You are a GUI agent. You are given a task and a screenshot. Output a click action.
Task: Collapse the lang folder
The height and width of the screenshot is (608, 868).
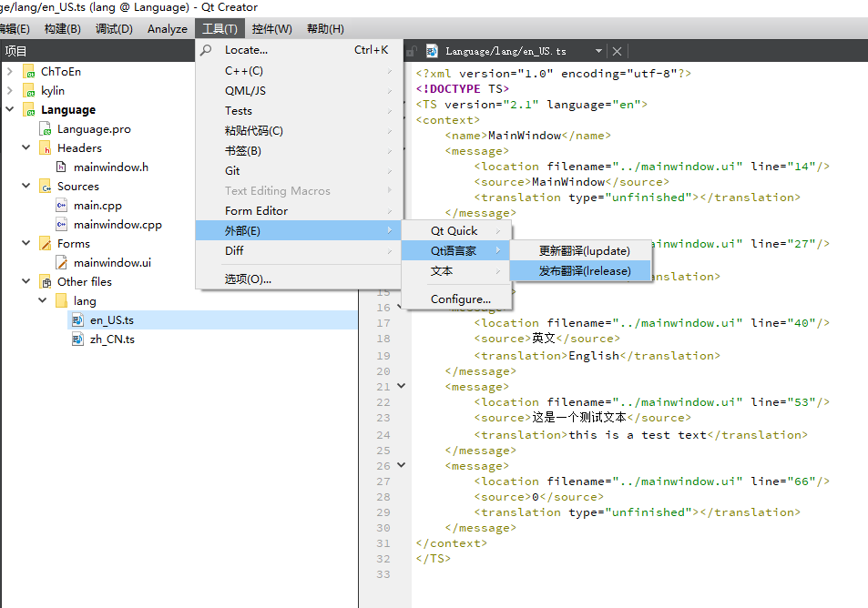[x=43, y=299]
